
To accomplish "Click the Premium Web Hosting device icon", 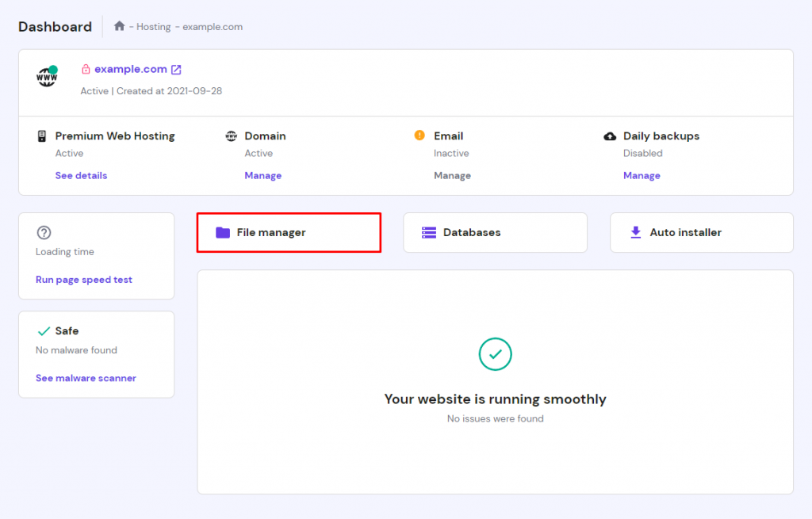I will 40,135.
